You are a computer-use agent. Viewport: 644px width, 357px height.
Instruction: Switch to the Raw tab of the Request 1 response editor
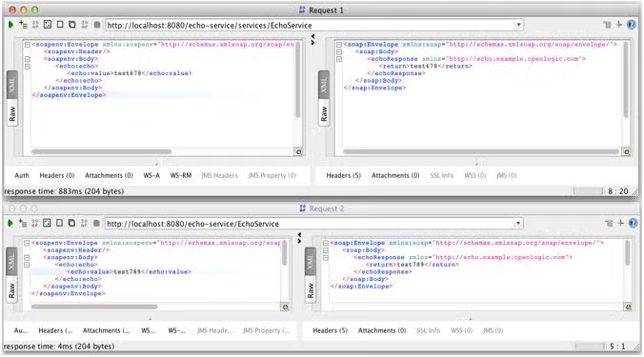(x=324, y=114)
